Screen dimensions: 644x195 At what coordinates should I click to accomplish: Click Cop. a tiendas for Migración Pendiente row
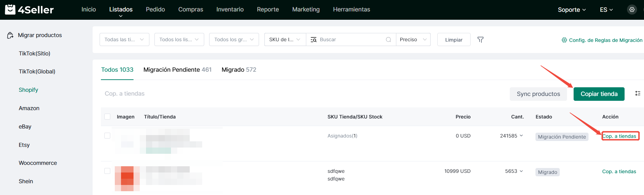point(619,136)
